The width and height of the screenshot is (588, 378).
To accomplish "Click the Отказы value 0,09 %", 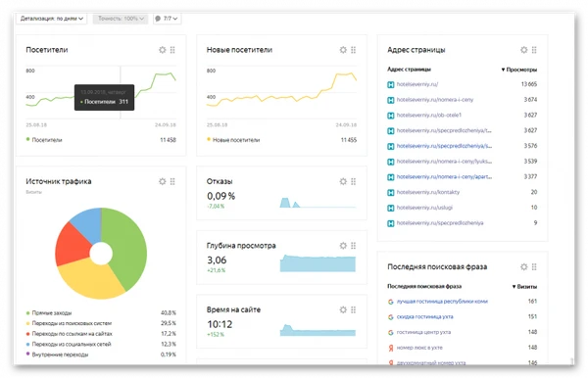I will coord(220,196).
